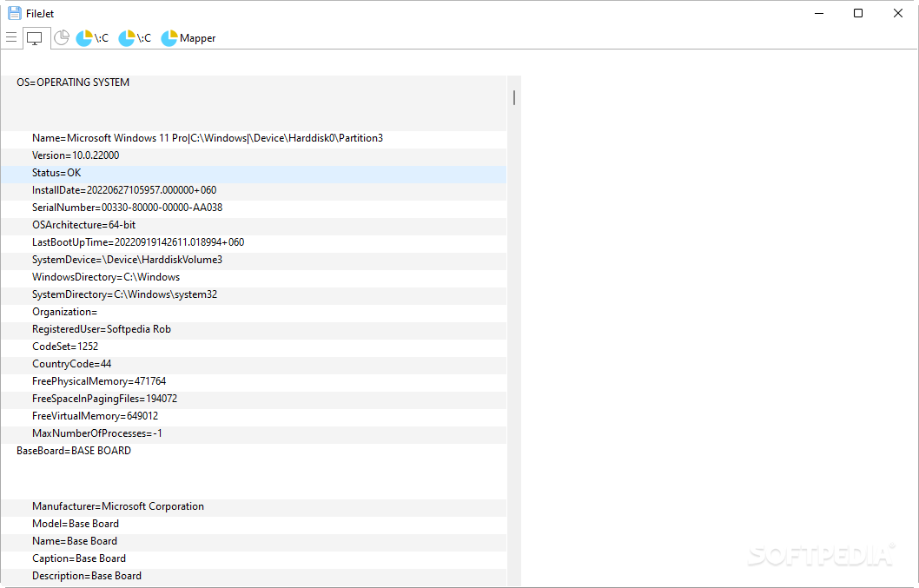Maximize the FileJet window
The width and height of the screenshot is (919, 588).
pos(858,13)
